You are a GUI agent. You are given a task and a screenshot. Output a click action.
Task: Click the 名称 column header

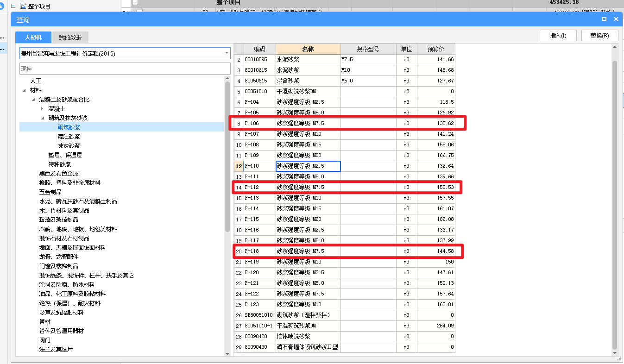point(308,49)
